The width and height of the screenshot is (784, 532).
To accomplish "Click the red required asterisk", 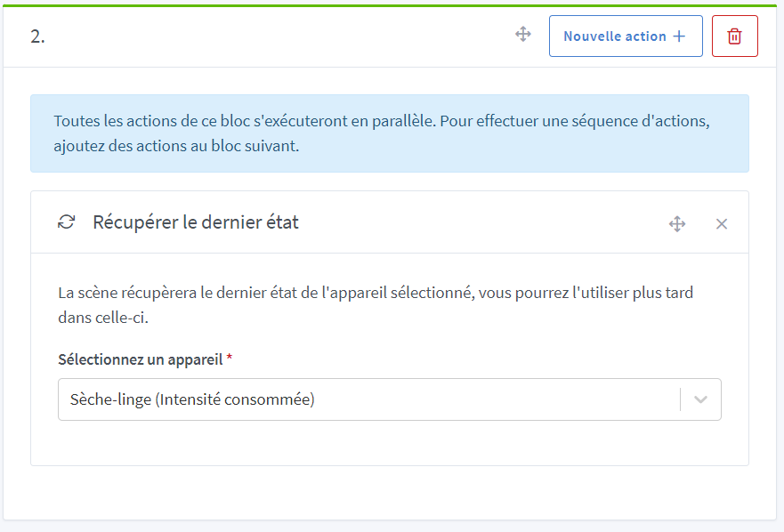I will (x=230, y=359).
